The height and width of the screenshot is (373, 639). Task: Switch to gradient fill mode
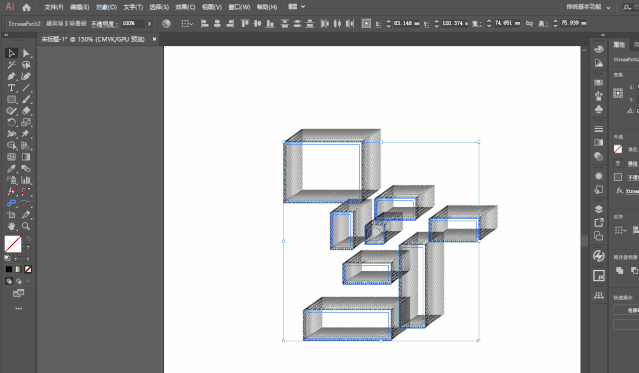[x=18, y=269]
